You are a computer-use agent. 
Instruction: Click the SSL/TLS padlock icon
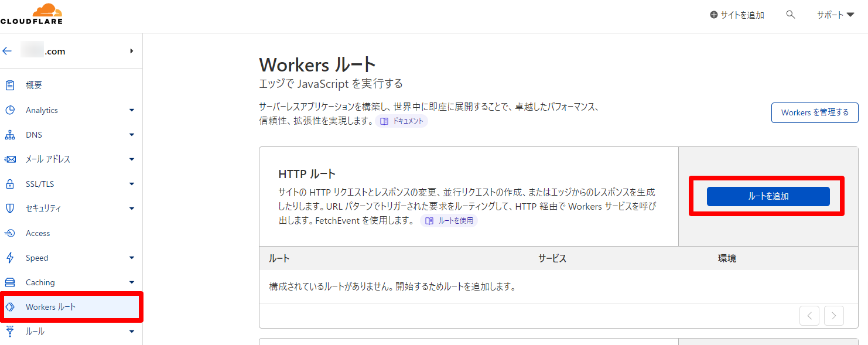[x=10, y=184]
